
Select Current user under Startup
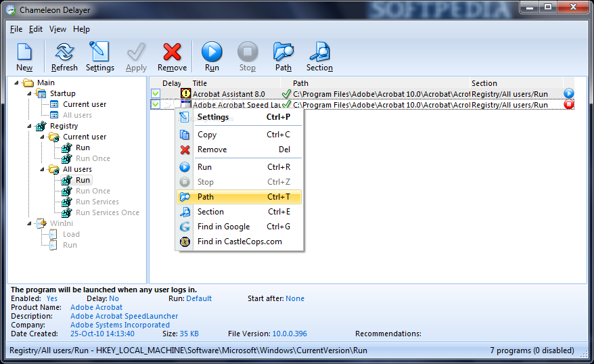click(85, 104)
